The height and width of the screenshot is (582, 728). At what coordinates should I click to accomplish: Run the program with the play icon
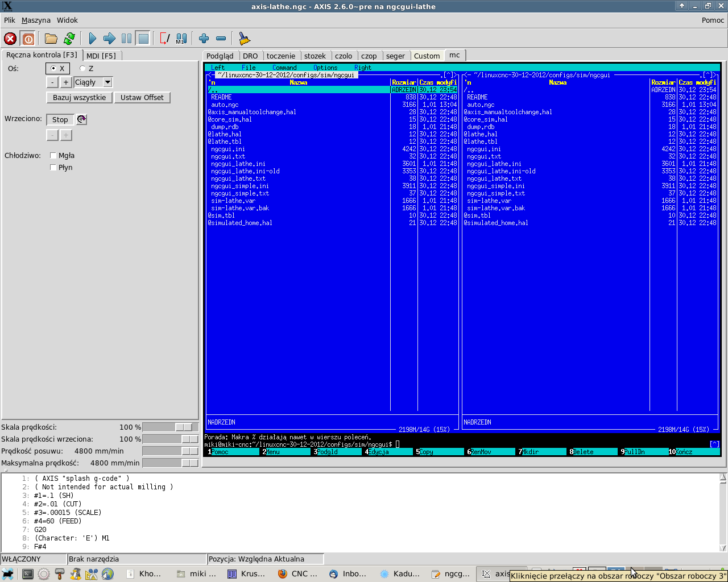point(93,39)
